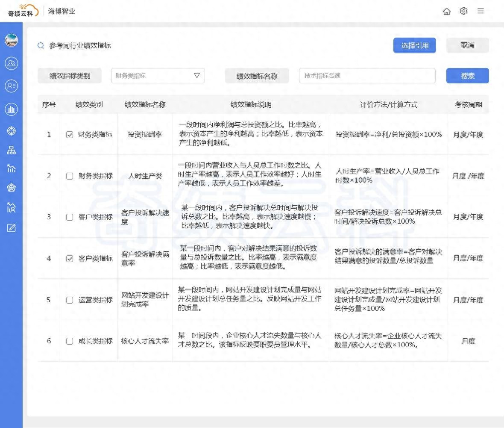Open the settings gear icon
Viewport: 504px width, 428px height.
tap(463, 11)
